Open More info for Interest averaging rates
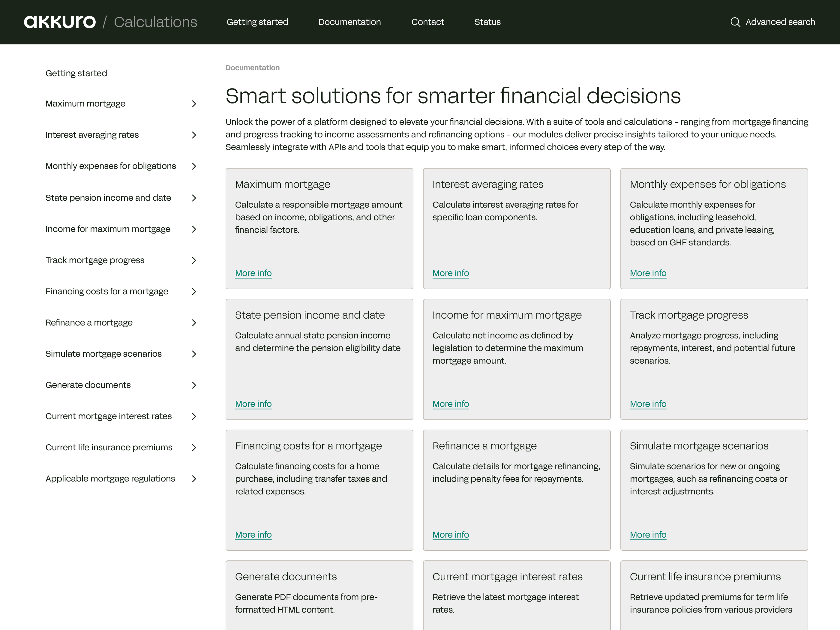This screenshot has height=630, width=840. tap(450, 273)
